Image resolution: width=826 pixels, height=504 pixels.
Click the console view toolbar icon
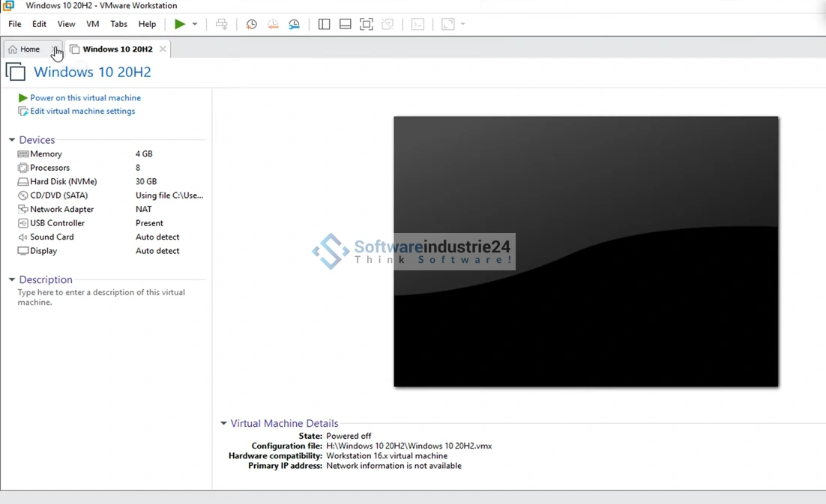click(417, 24)
